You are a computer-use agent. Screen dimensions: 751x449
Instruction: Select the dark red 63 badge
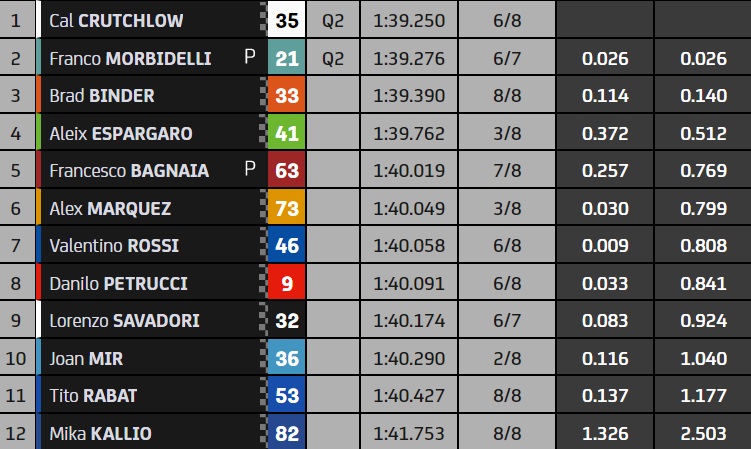point(286,171)
